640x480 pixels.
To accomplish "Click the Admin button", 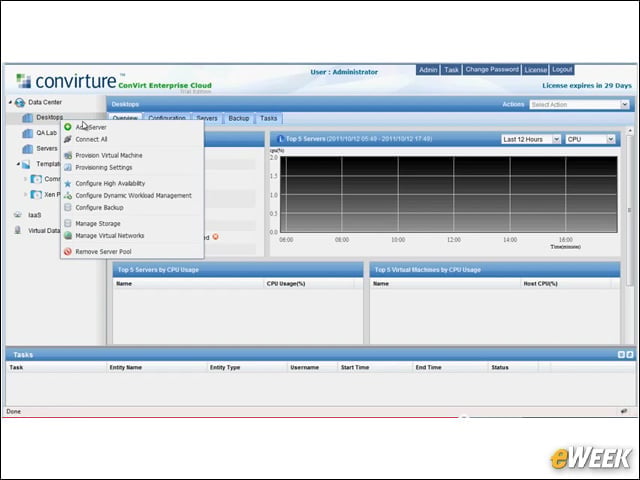I will click(428, 70).
